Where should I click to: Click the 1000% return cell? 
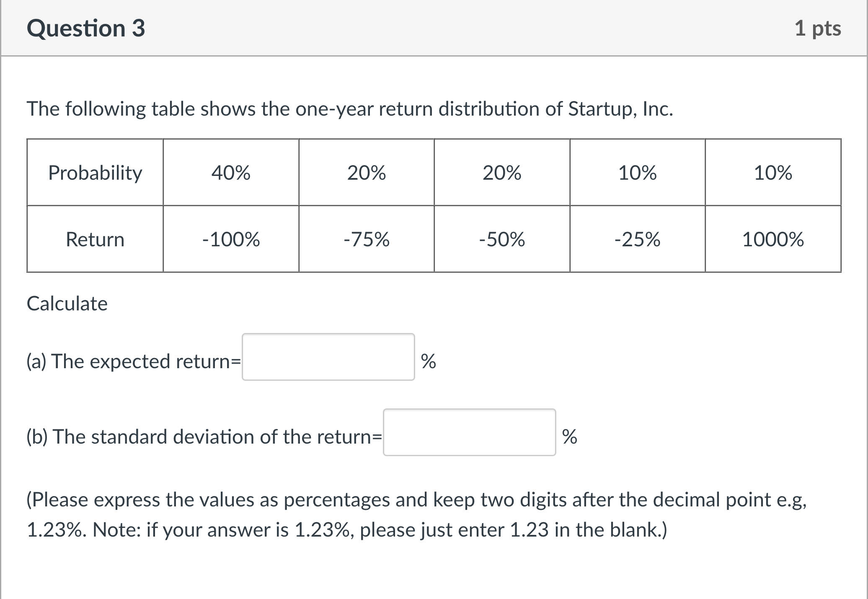coord(772,240)
